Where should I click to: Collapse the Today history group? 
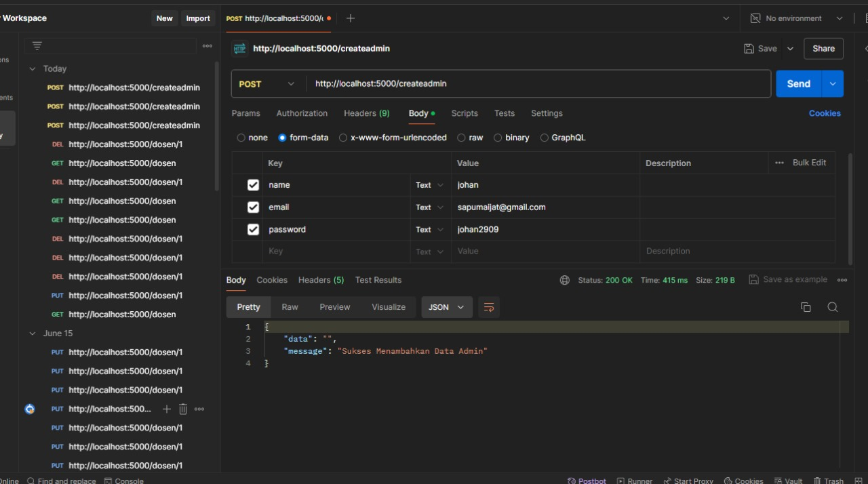[33, 68]
